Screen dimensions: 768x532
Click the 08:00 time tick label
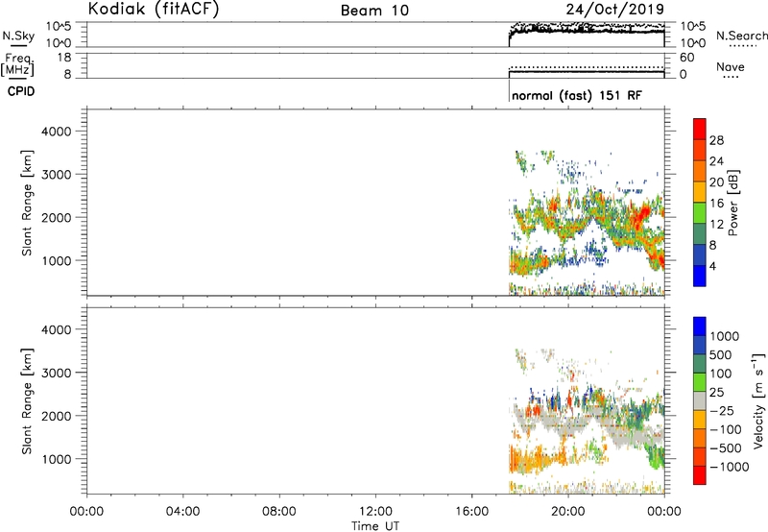pos(279,512)
